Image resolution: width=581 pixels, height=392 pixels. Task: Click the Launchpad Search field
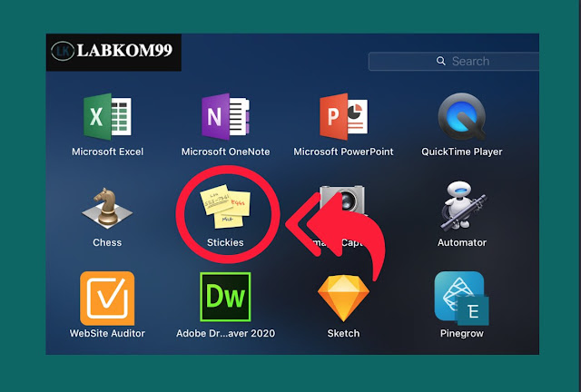pyautogui.click(x=454, y=61)
